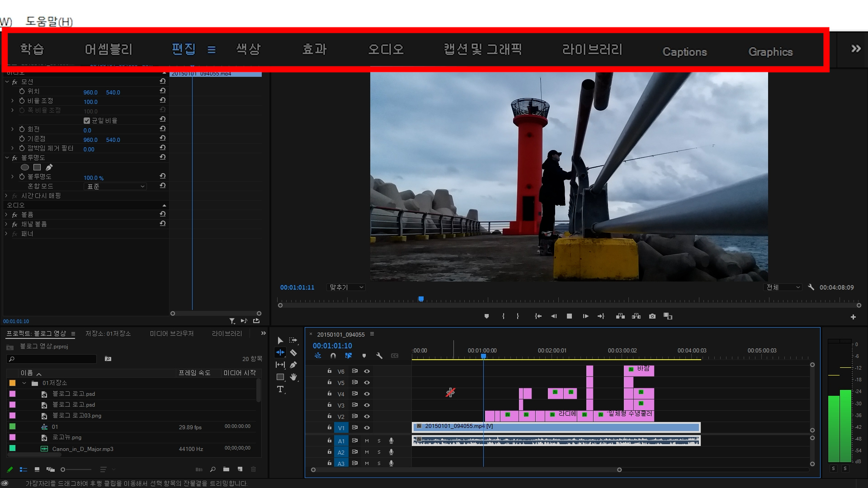Select the Hand tool

click(x=293, y=377)
